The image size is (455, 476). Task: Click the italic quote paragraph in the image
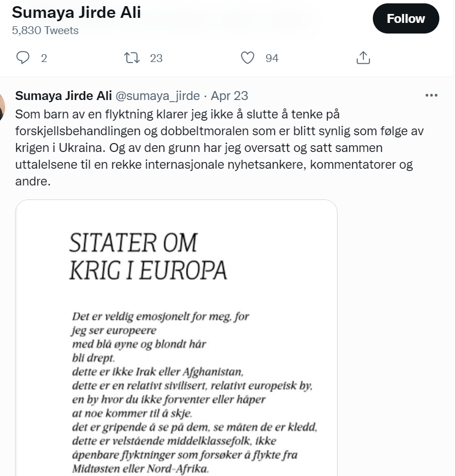point(190,391)
